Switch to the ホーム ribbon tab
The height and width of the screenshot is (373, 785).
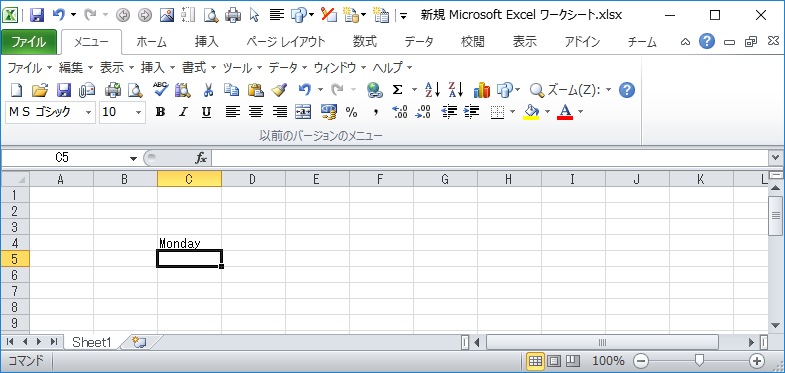point(152,42)
